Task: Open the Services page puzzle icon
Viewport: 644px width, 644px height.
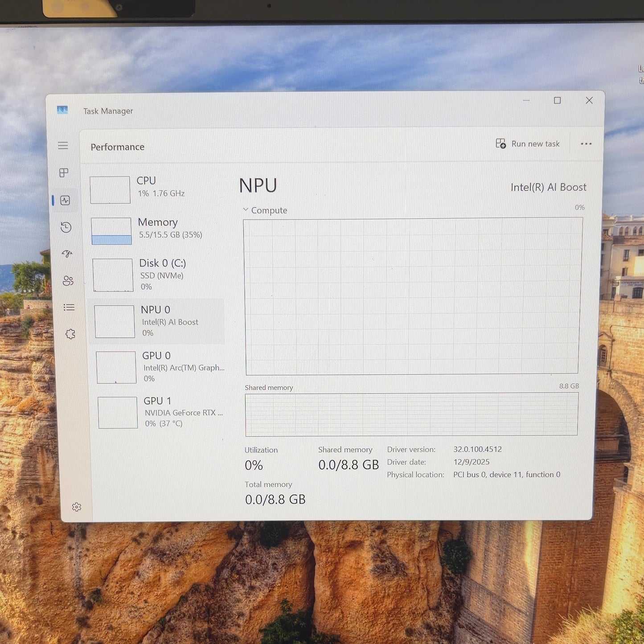Action: 70,334
